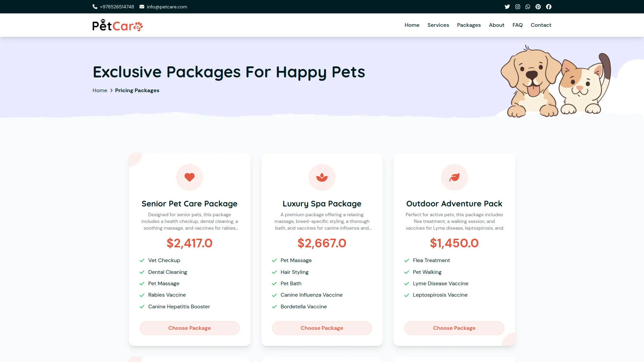Open the Pinterest social icon
Viewport: 644px width, 362px height.
538,7
